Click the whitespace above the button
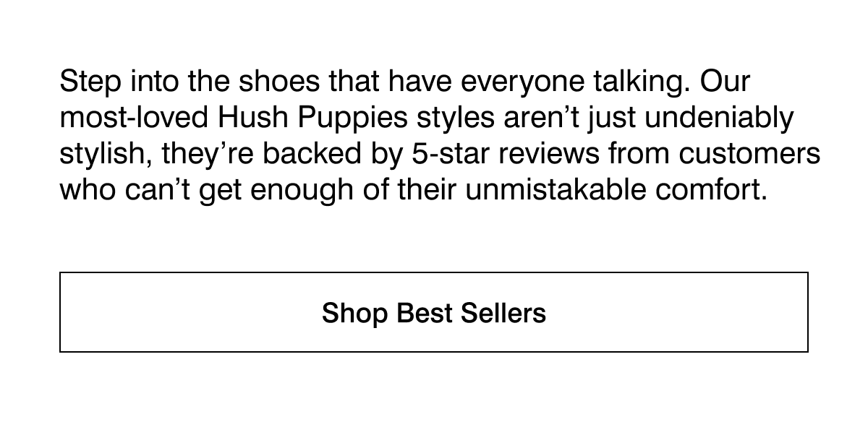 [x=434, y=238]
